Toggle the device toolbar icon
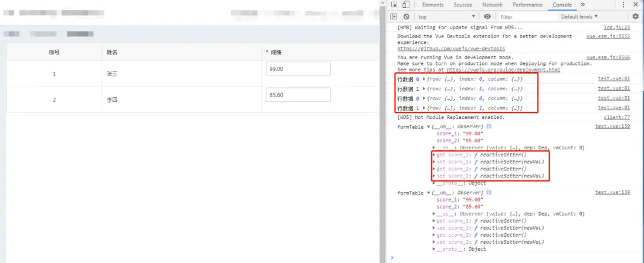Viewport: 644px width, 263px height. [406, 5]
